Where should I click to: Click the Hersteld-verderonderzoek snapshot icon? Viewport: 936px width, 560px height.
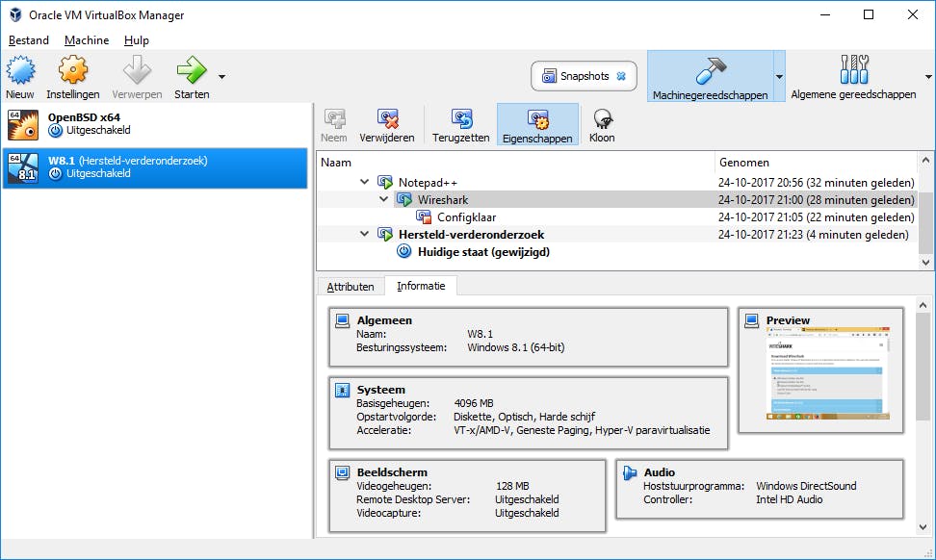(x=385, y=235)
